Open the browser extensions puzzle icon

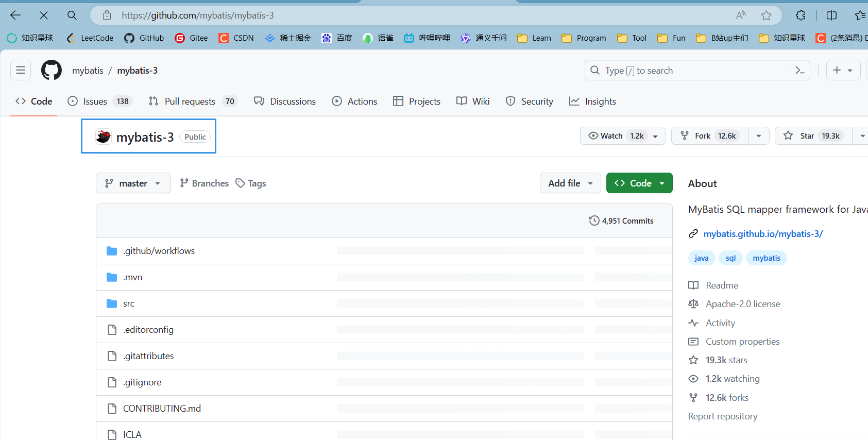[801, 15]
